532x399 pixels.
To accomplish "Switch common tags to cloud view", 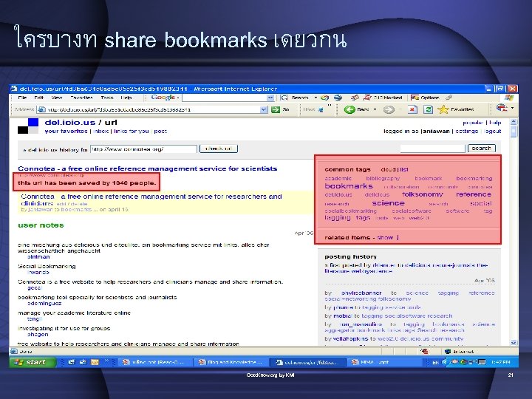I will click(388, 169).
